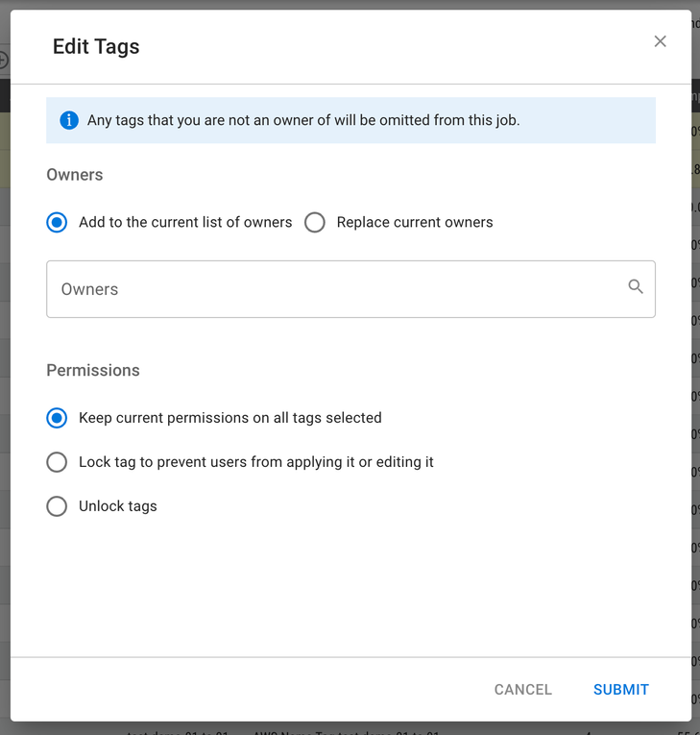
Task: Click the Owners section heading
Action: 75,175
